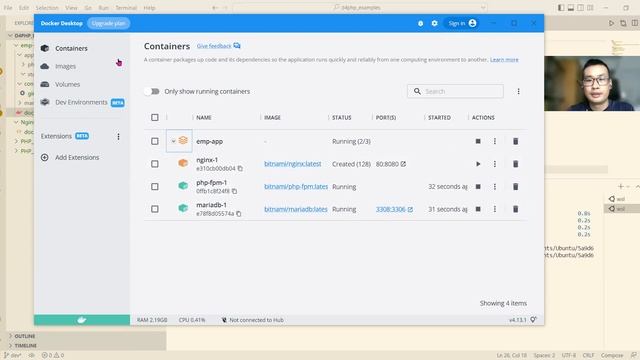640x360 pixels.
Task: Open Dev Environments in sidebar
Action: [81, 102]
